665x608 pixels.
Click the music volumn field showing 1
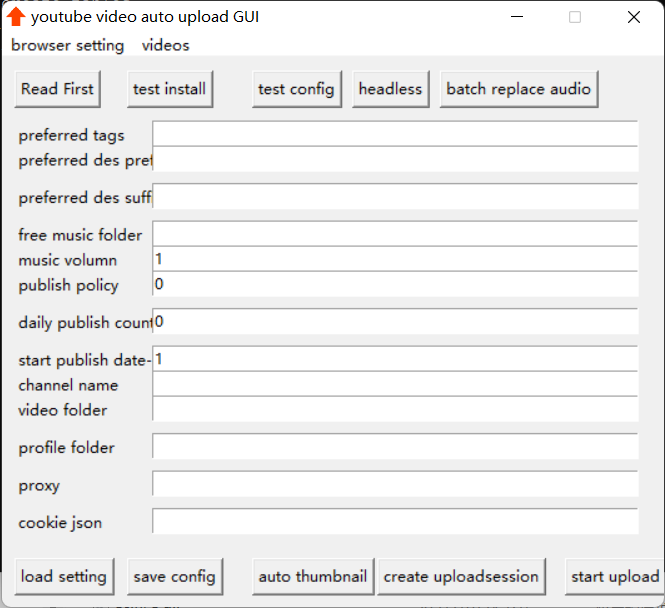[395, 259]
